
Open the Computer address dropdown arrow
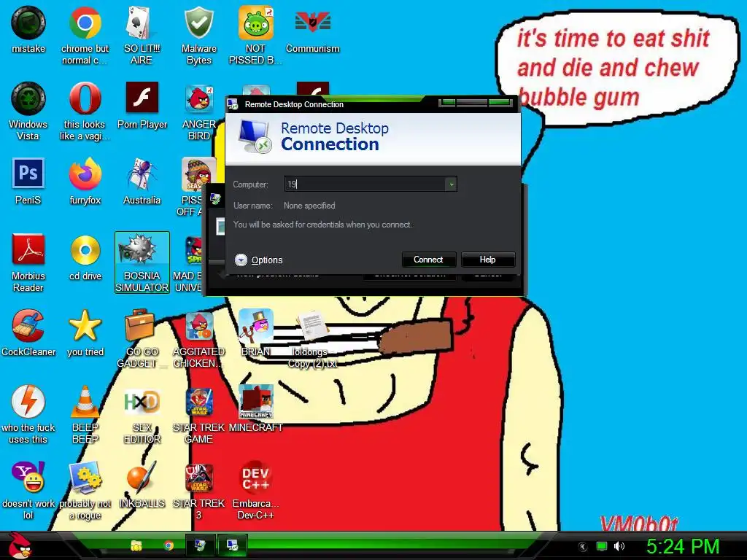[x=451, y=184]
